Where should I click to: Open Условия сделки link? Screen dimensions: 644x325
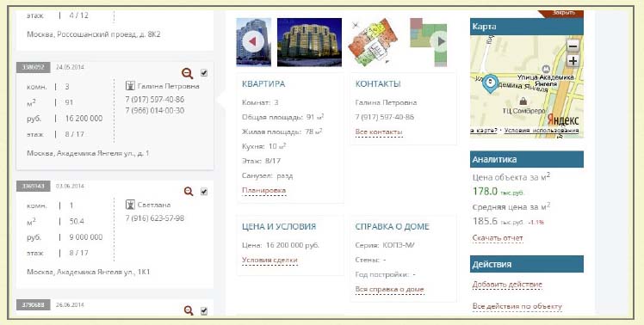(269, 260)
